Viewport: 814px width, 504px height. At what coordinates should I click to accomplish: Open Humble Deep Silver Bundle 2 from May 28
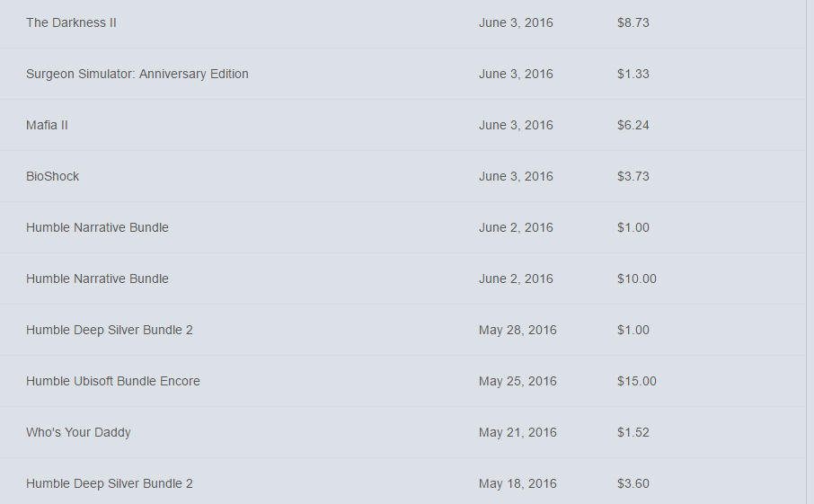pyautogui.click(x=109, y=330)
